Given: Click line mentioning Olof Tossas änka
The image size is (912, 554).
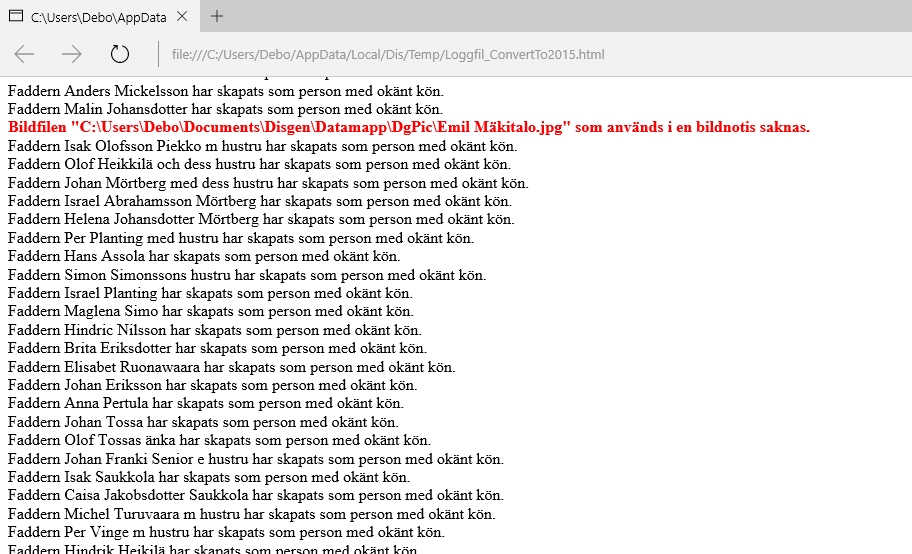Looking at the screenshot, I should coord(219,440).
